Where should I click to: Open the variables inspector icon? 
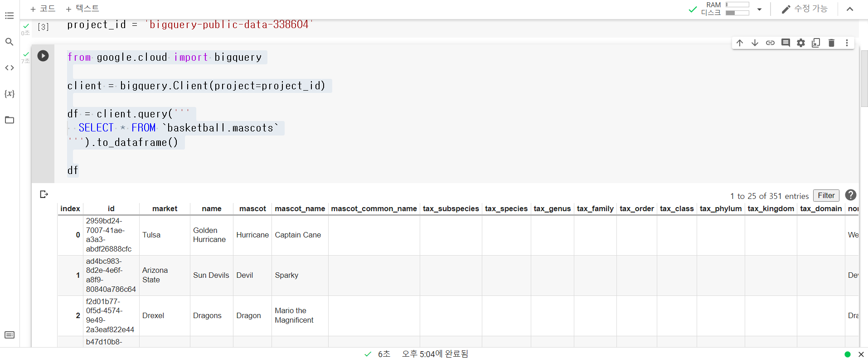pos(10,94)
